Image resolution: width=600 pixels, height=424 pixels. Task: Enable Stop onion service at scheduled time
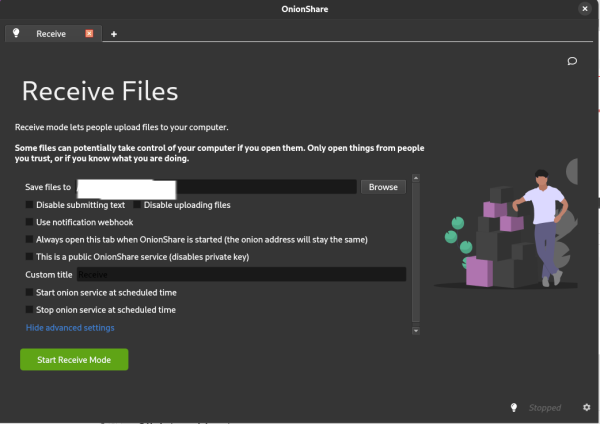click(x=30, y=310)
